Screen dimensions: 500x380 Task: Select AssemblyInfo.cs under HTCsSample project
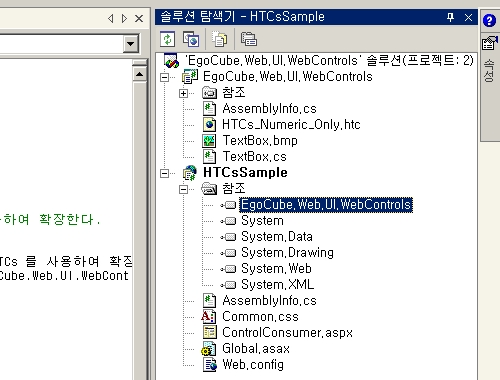tap(269, 301)
